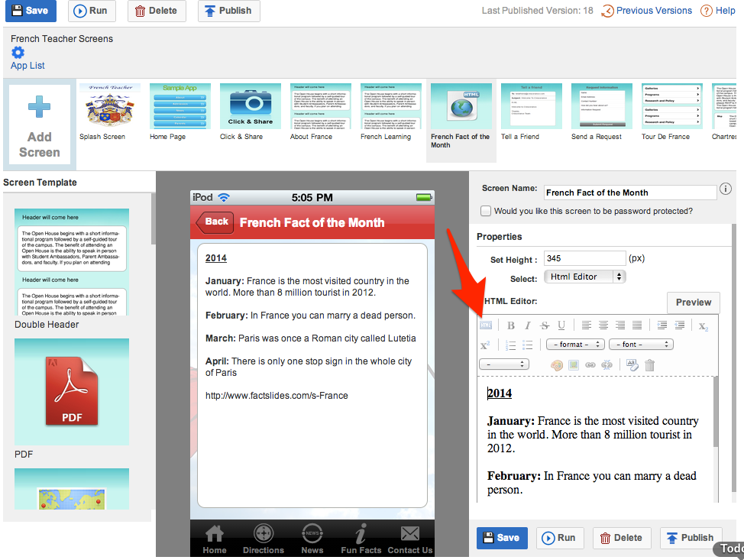Go to App List link
This screenshot has height=560, width=744.
click(27, 66)
